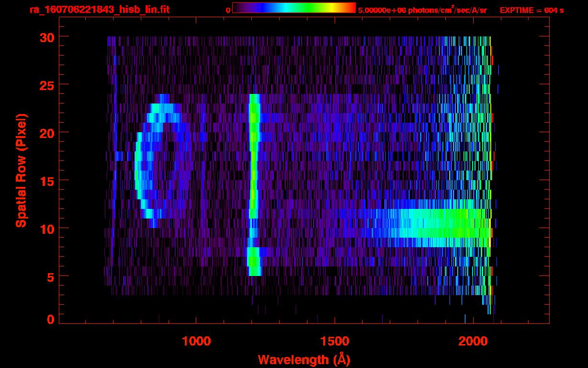Click the 5.00000e+06 photons/cm²/sec/A/sr label
588x368 pixels.
point(422,10)
